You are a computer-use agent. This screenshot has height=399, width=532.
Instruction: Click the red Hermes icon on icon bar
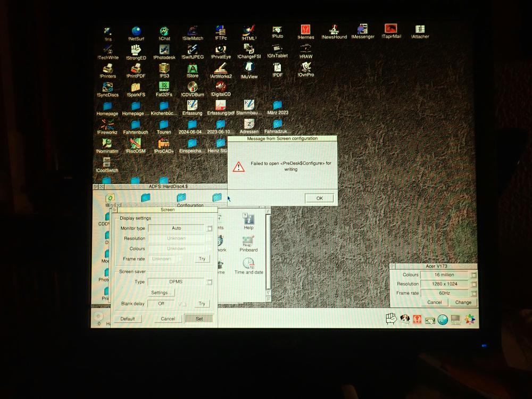point(417,319)
